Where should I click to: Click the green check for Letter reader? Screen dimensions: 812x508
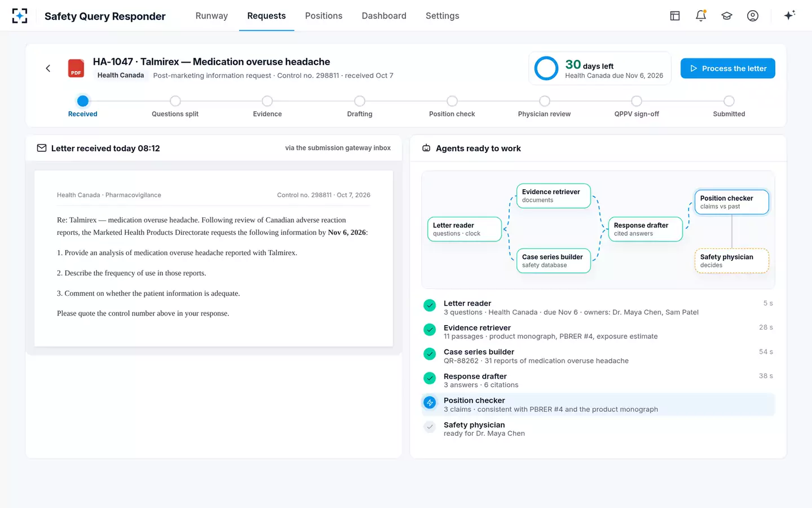(430, 305)
